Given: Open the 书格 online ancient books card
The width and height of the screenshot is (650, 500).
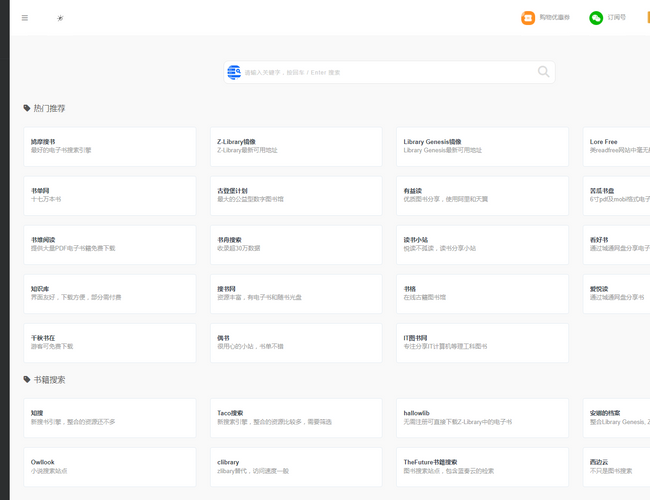Looking at the screenshot, I should [483, 294].
